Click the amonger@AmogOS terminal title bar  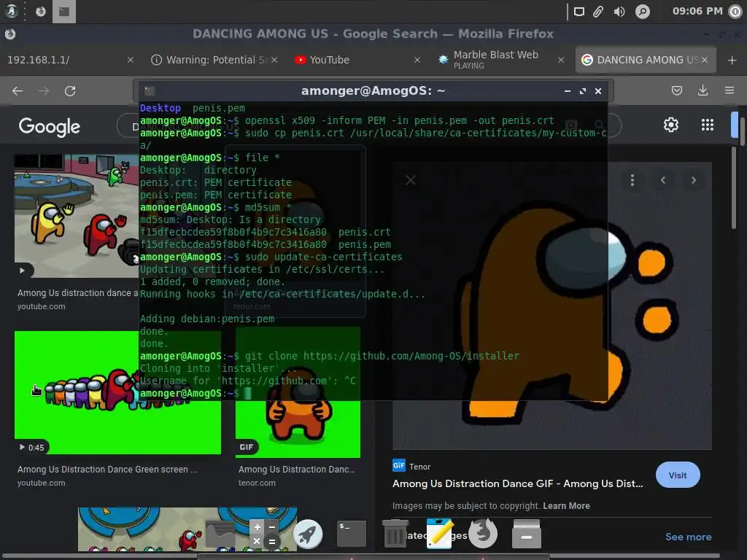(x=373, y=90)
